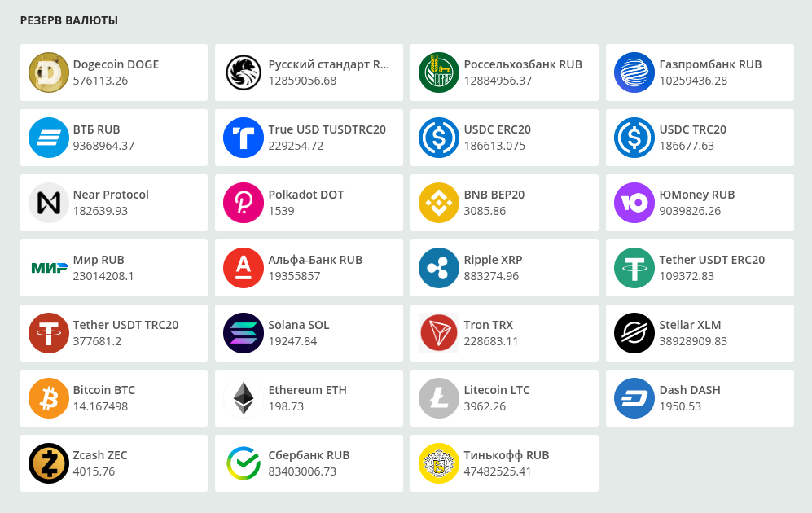Select the Ripple XRP icon
Image resolution: width=812 pixels, height=513 pixels.
tap(439, 268)
